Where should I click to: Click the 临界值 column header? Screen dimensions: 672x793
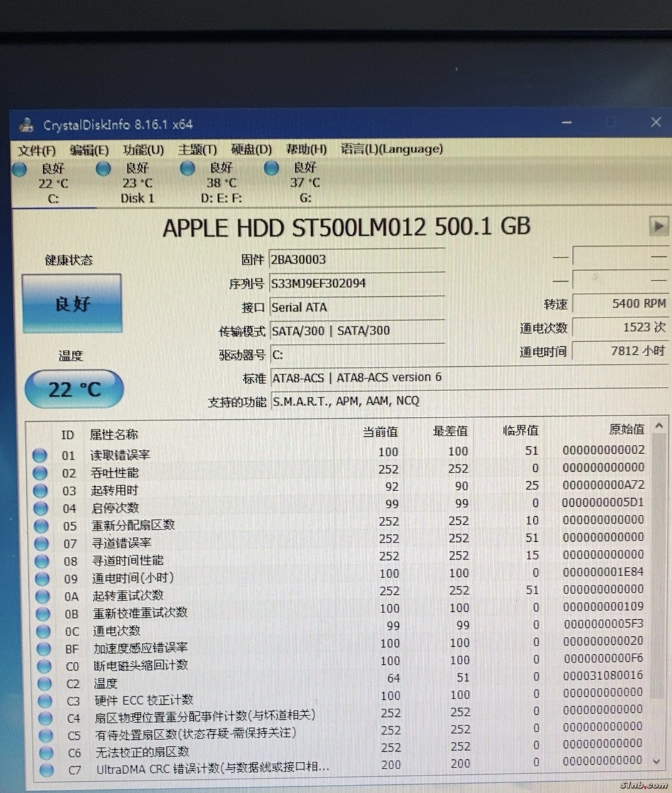(x=521, y=431)
